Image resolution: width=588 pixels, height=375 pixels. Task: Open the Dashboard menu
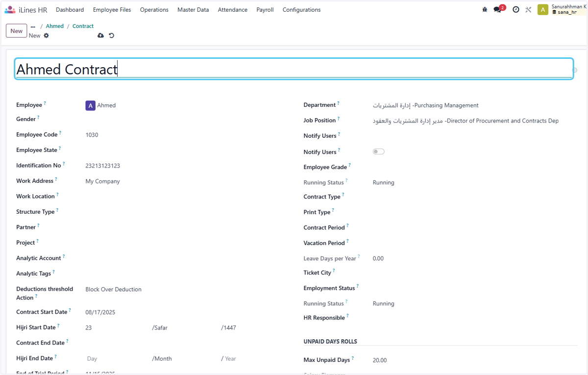click(70, 10)
